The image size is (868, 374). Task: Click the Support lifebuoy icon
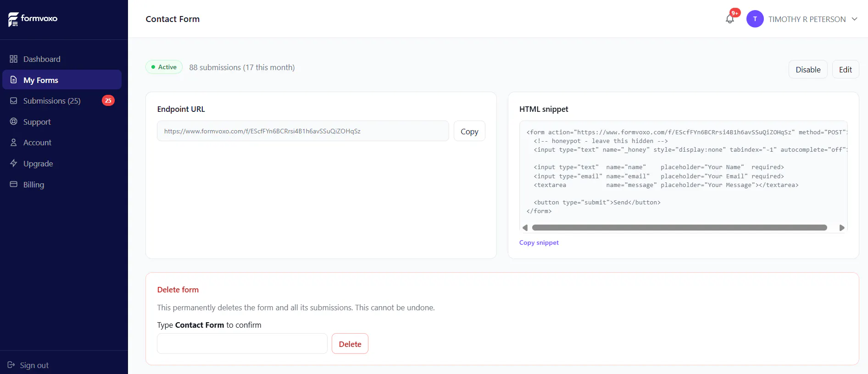pyautogui.click(x=14, y=121)
